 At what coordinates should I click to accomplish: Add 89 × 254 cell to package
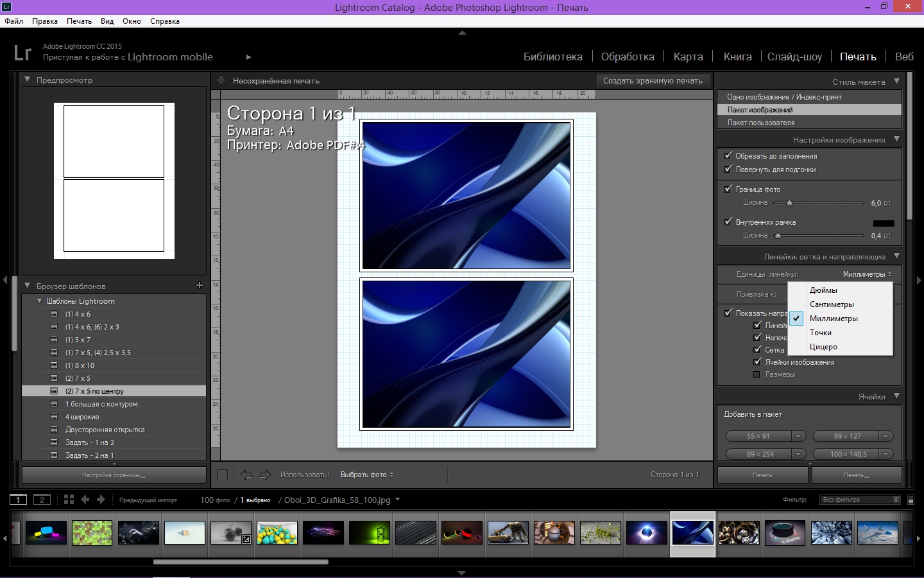(x=760, y=454)
